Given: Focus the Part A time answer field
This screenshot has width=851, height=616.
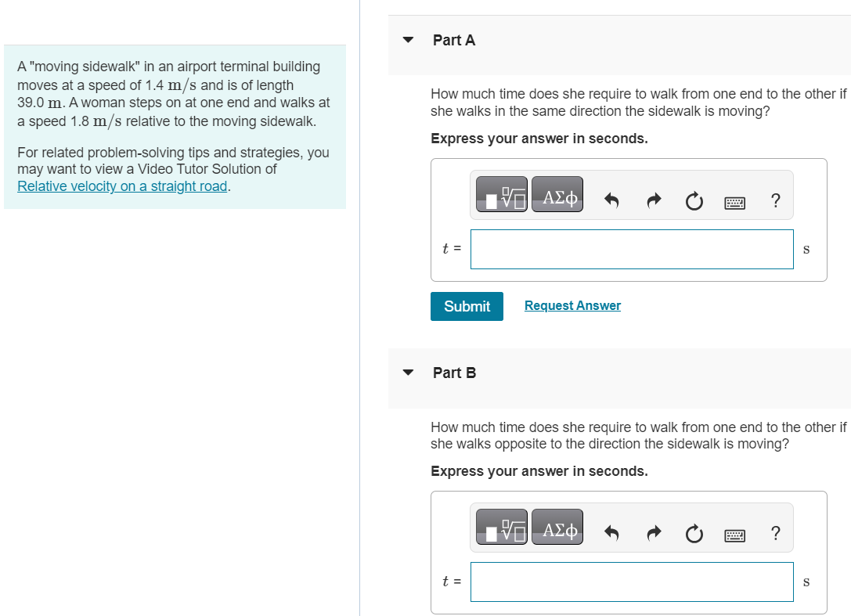Looking at the screenshot, I should pos(632,249).
